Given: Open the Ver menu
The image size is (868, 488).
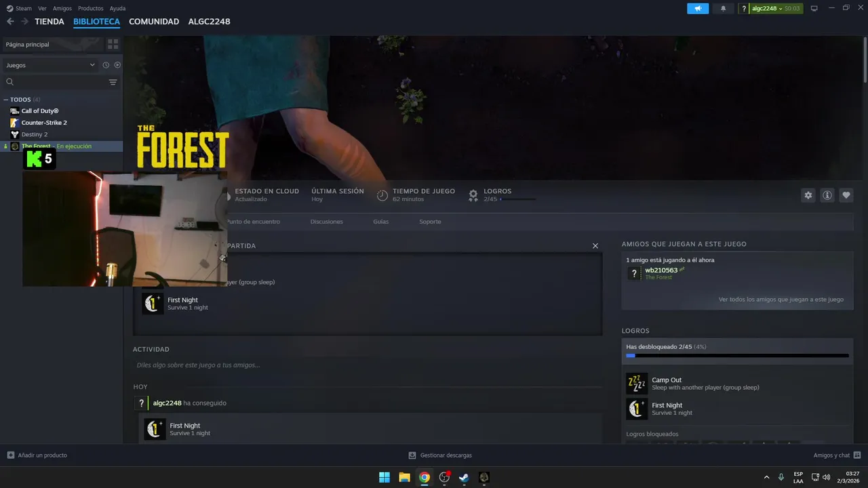Looking at the screenshot, I should pyautogui.click(x=42, y=8).
